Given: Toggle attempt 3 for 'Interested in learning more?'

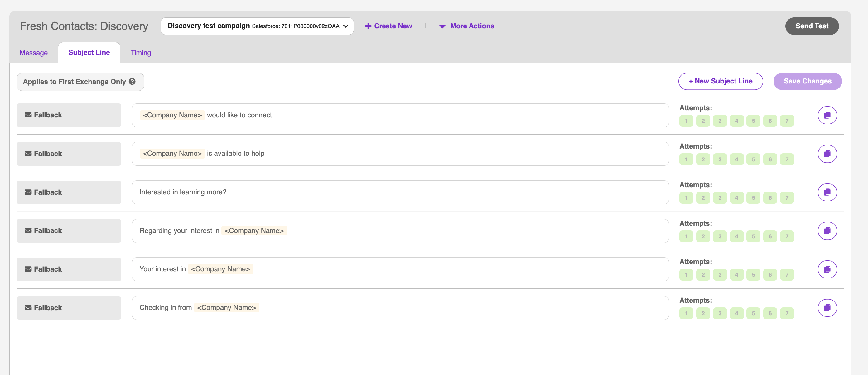Looking at the screenshot, I should coord(720,198).
